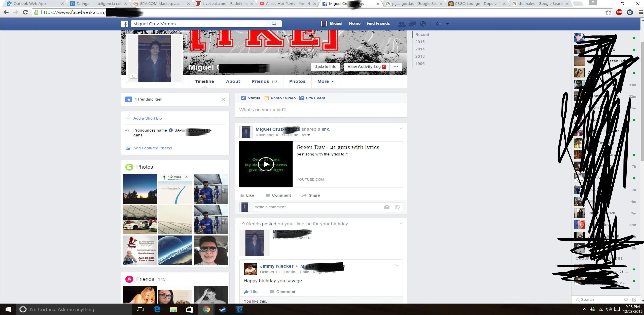Share the Green Day link post

[311, 195]
